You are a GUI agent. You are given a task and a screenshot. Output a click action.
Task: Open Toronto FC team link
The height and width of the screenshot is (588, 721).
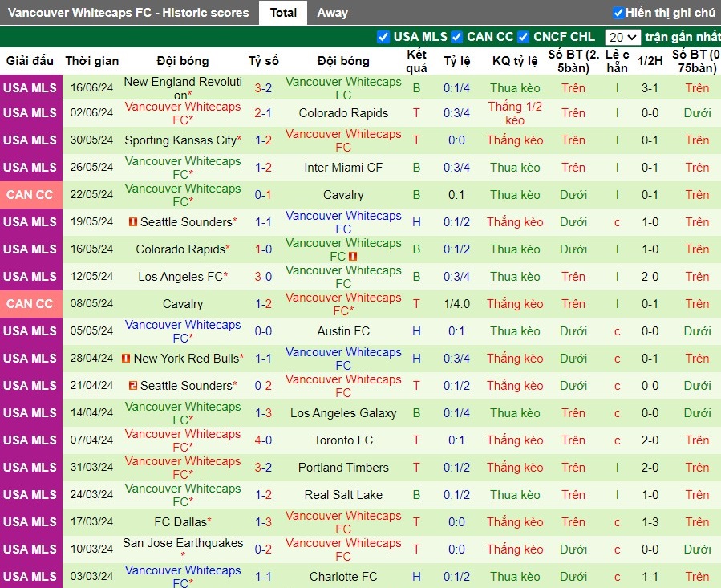(x=343, y=440)
